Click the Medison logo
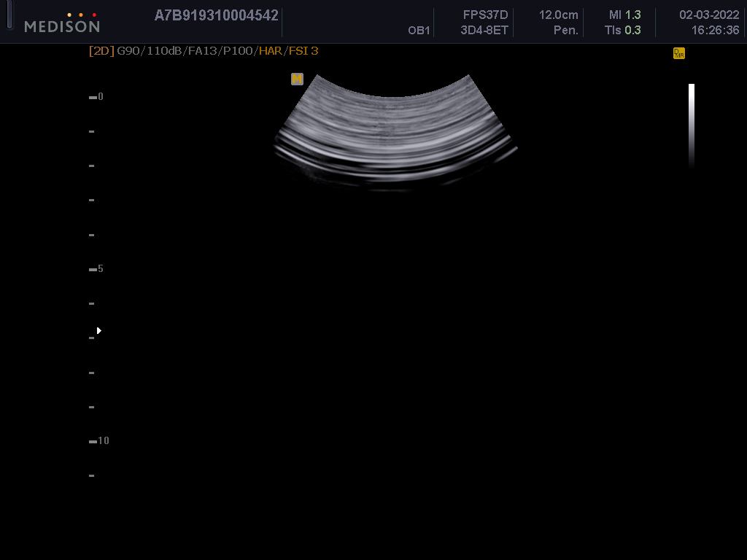The image size is (747, 560). pos(62,23)
